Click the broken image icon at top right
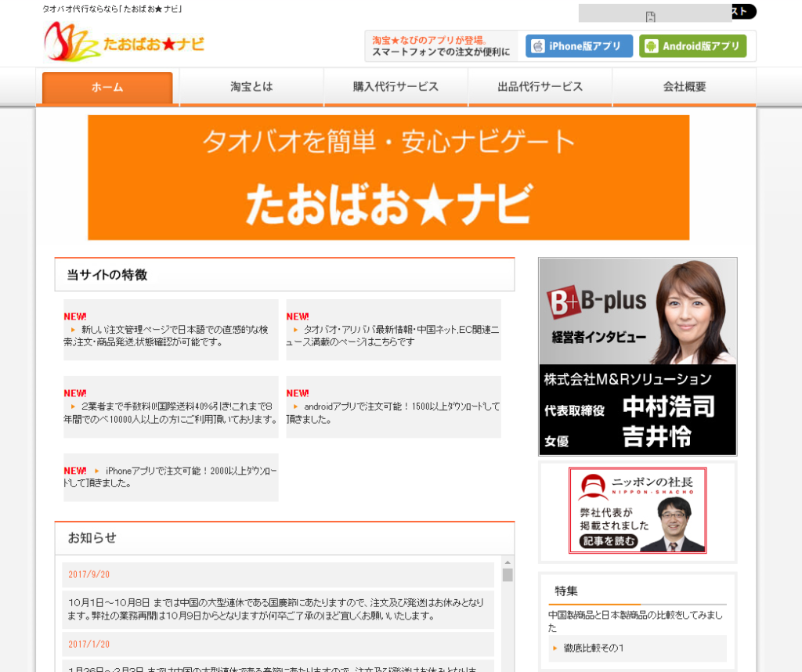802x672 pixels. point(650,16)
